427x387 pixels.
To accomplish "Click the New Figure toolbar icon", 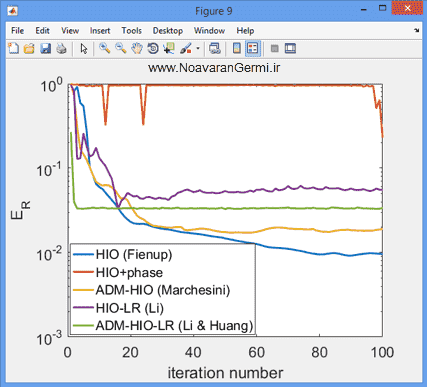I will (13, 49).
